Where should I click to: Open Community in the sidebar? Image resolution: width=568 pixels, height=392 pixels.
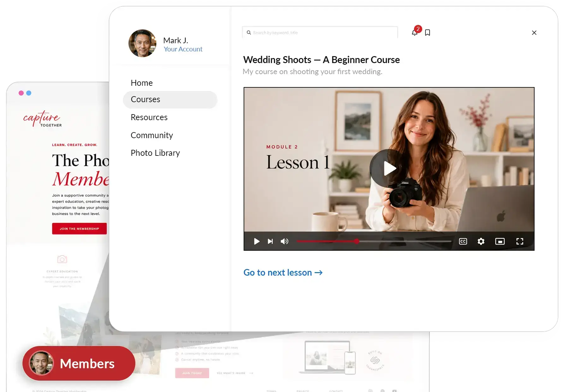(x=152, y=135)
